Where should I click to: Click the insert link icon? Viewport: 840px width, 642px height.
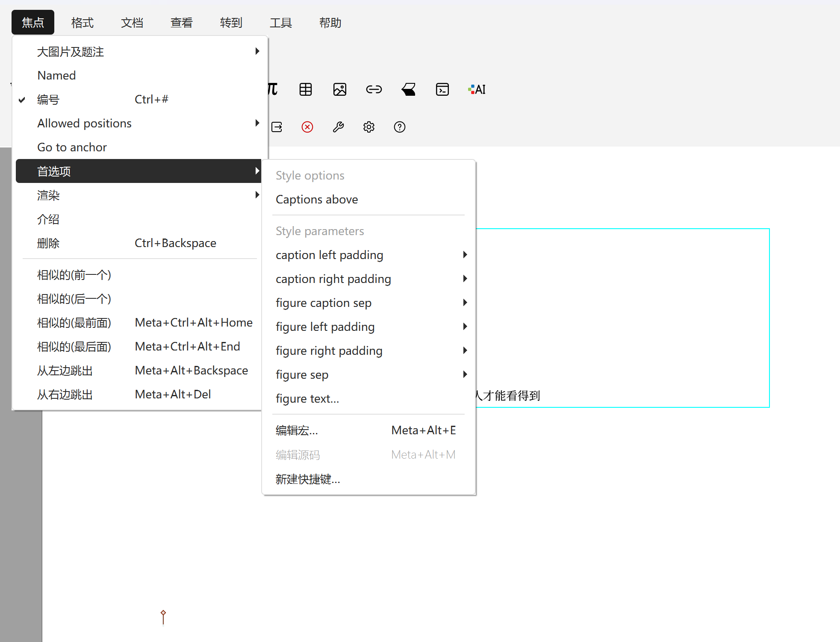[x=374, y=89]
